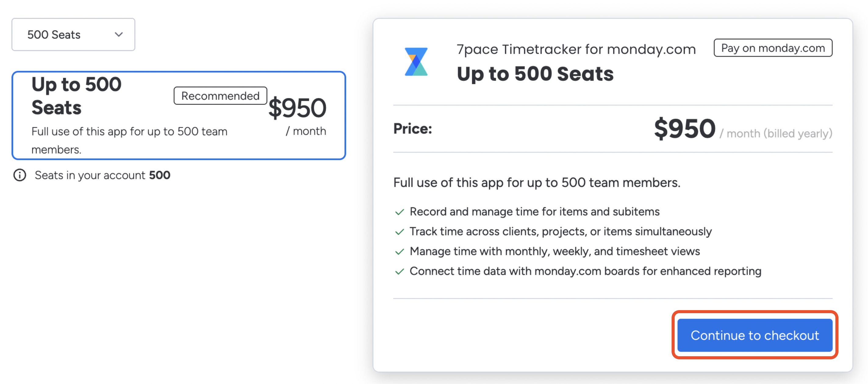Click the billed yearly price note
This screenshot has width=868, height=384.
click(x=776, y=133)
